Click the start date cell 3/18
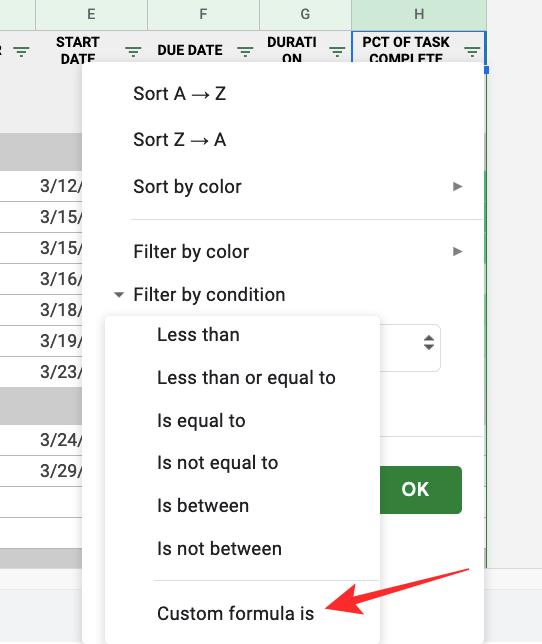542x644 pixels. click(x=60, y=310)
